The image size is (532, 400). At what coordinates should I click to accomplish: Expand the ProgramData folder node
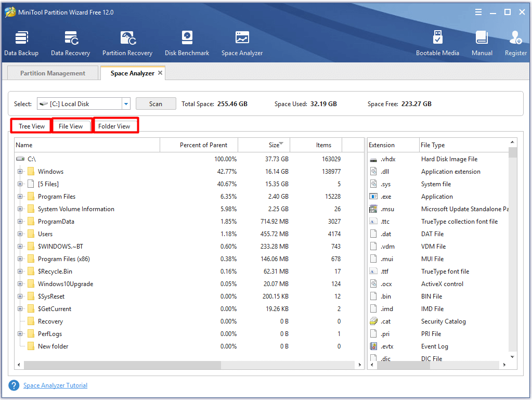pos(20,222)
